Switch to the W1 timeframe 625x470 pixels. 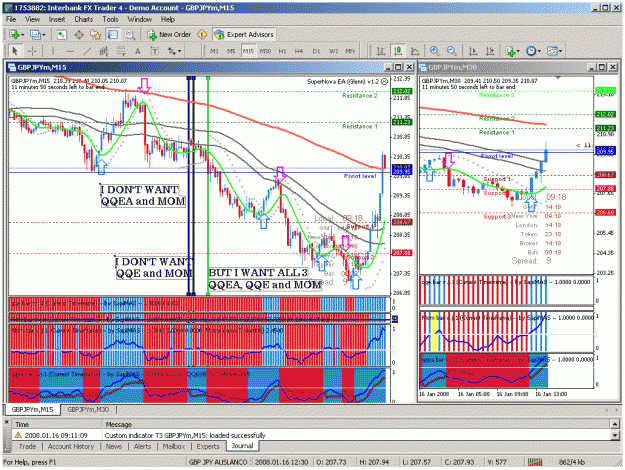tap(333, 51)
